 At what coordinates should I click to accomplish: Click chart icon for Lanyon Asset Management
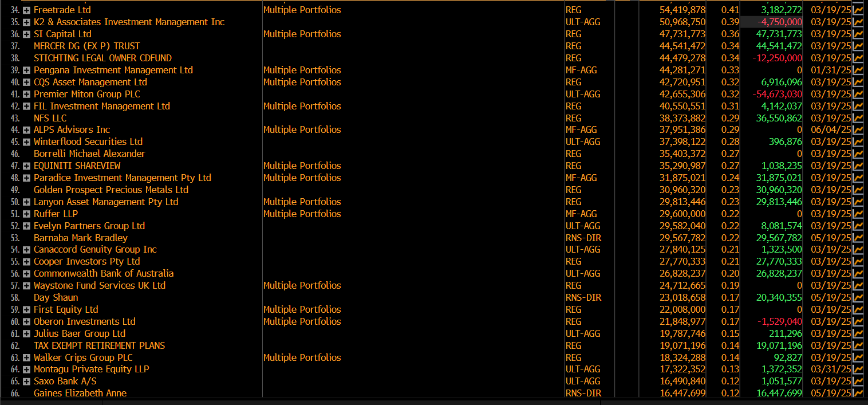pos(858,202)
